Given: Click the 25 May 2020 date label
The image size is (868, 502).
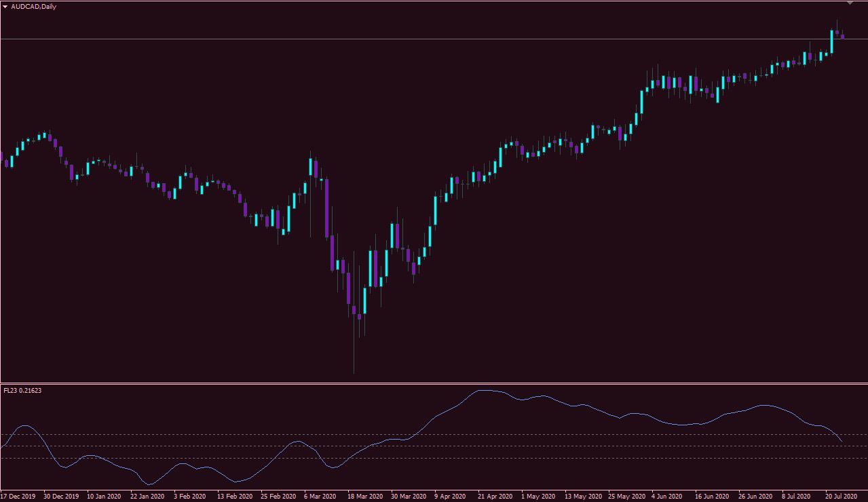Looking at the screenshot, I should point(626,496).
